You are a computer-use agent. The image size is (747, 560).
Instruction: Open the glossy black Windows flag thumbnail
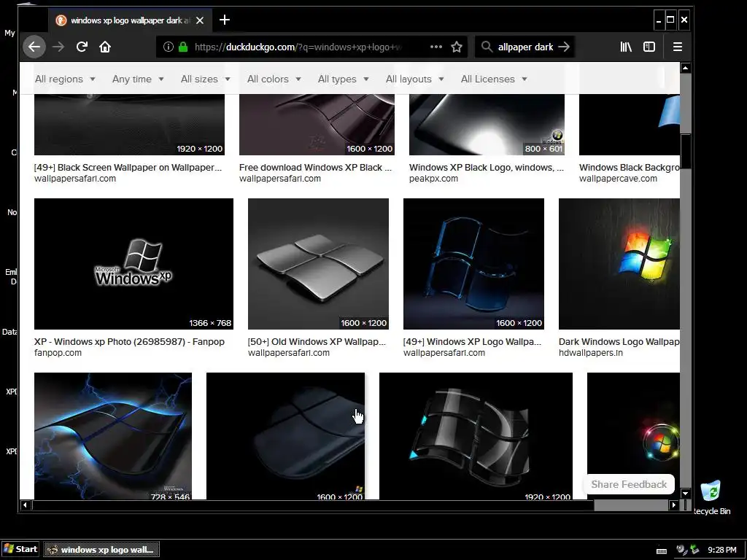point(476,436)
